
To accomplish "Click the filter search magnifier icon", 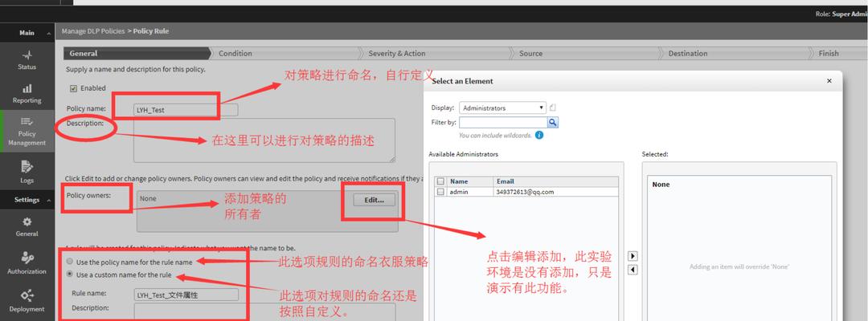I will tap(552, 122).
